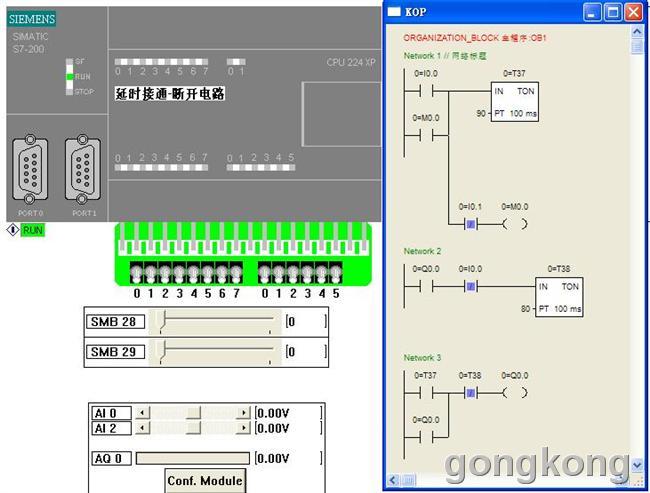The image size is (650, 493).
Task: Click the AI 0 left arrow
Action: 143,413
